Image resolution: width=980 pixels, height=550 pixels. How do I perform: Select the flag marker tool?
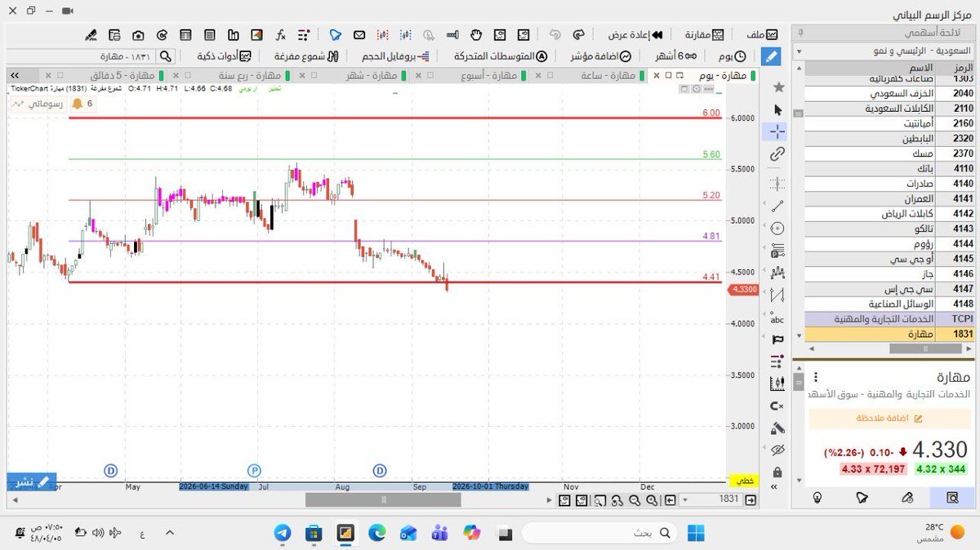pos(777,339)
